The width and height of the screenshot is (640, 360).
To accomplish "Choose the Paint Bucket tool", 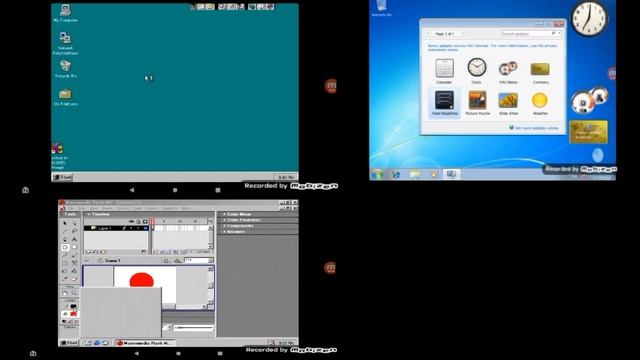I will [74, 271].
